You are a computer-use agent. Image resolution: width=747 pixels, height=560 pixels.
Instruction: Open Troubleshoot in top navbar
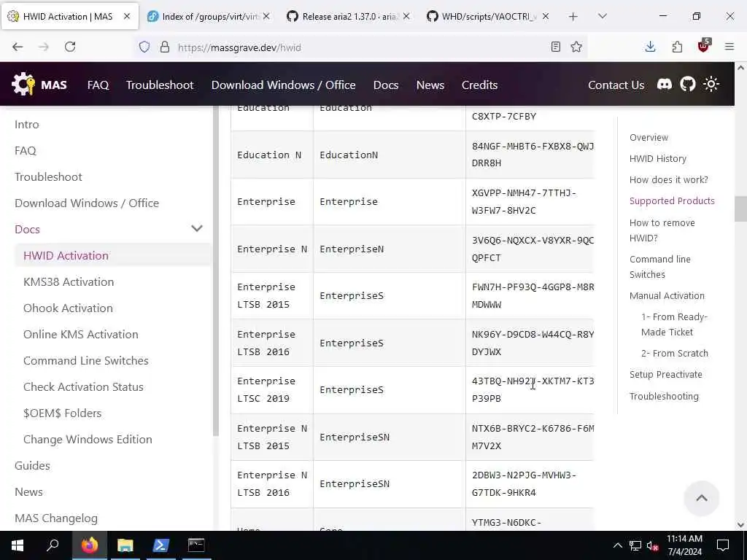160,85
